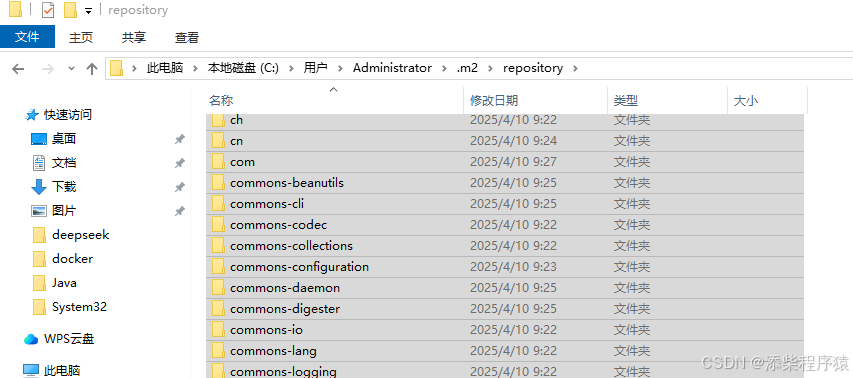The height and width of the screenshot is (378, 853).
Task: Select 此电脑 in the navigation pane
Action: pyautogui.click(x=62, y=371)
